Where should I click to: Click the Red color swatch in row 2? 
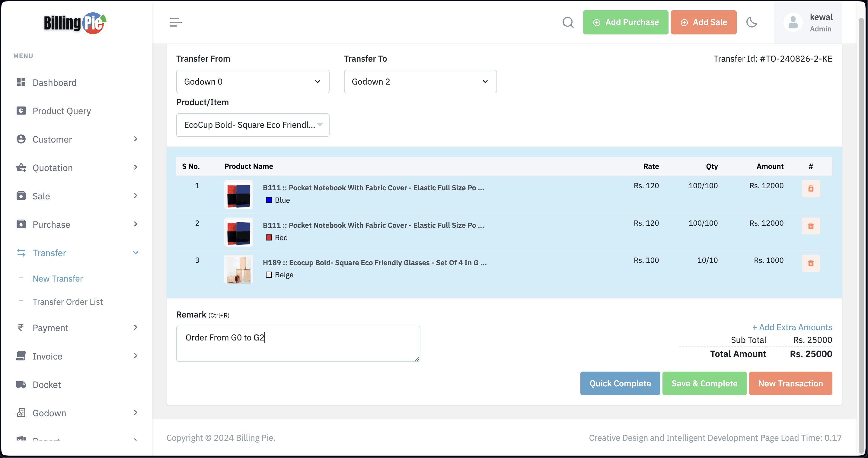point(269,237)
